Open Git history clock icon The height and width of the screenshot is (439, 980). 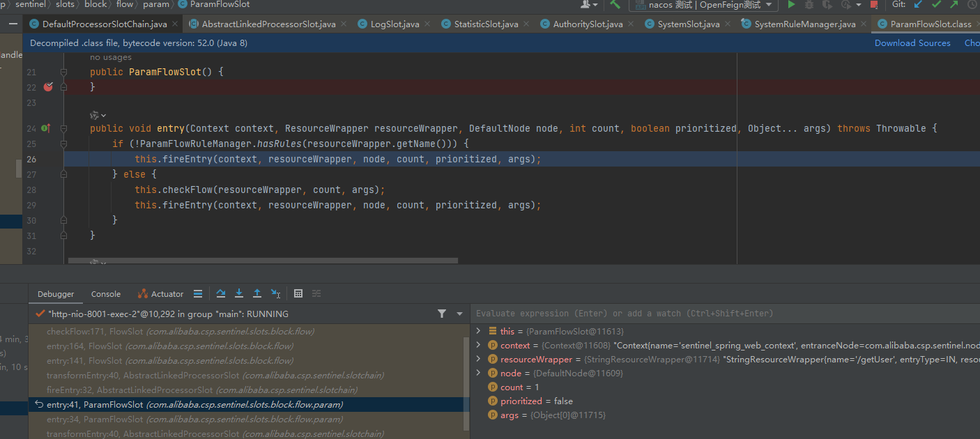pos(972,4)
